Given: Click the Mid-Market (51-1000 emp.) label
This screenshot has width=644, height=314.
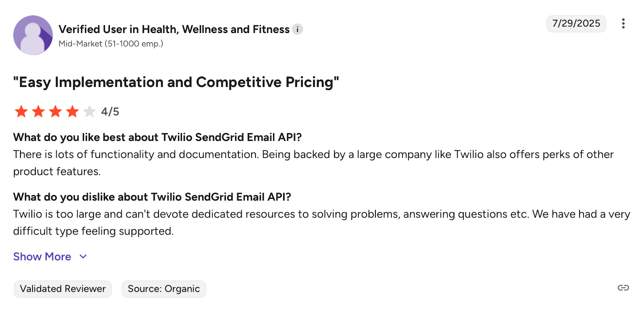Looking at the screenshot, I should (x=111, y=44).
